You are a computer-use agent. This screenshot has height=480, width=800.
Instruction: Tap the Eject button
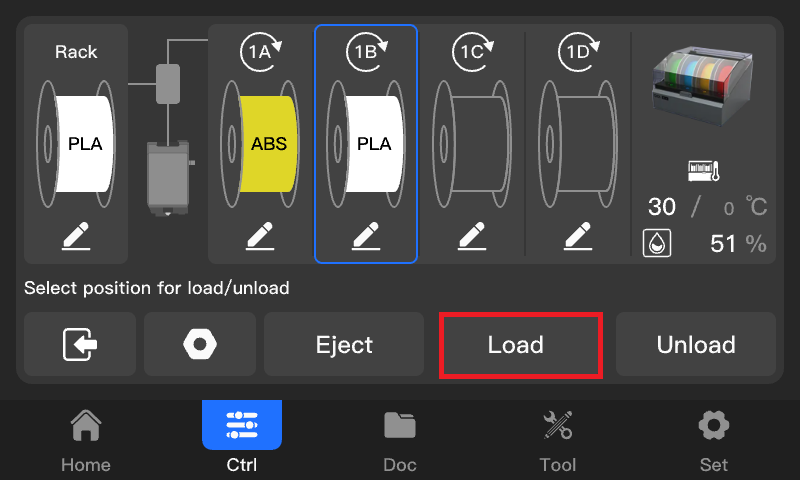(344, 344)
